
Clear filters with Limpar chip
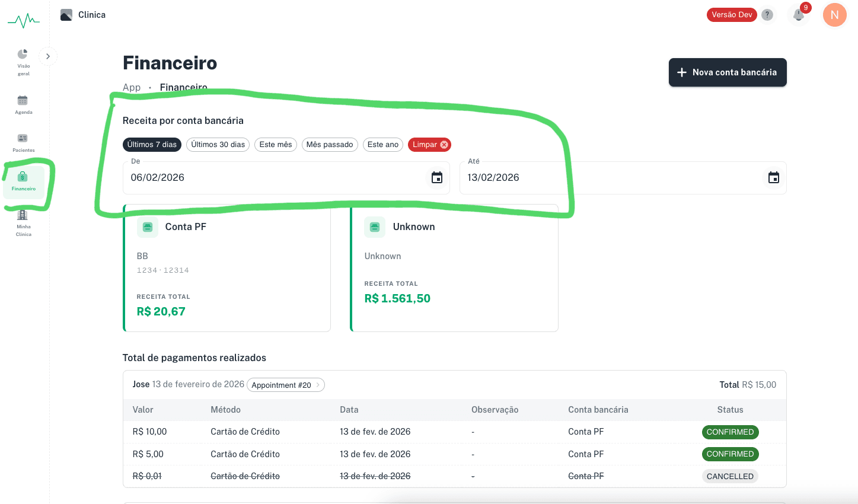pyautogui.click(x=430, y=145)
